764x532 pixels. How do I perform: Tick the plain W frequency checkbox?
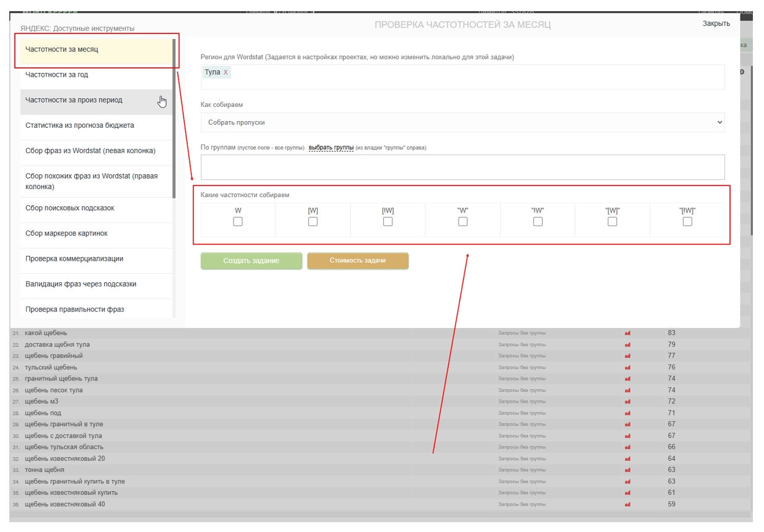(238, 221)
